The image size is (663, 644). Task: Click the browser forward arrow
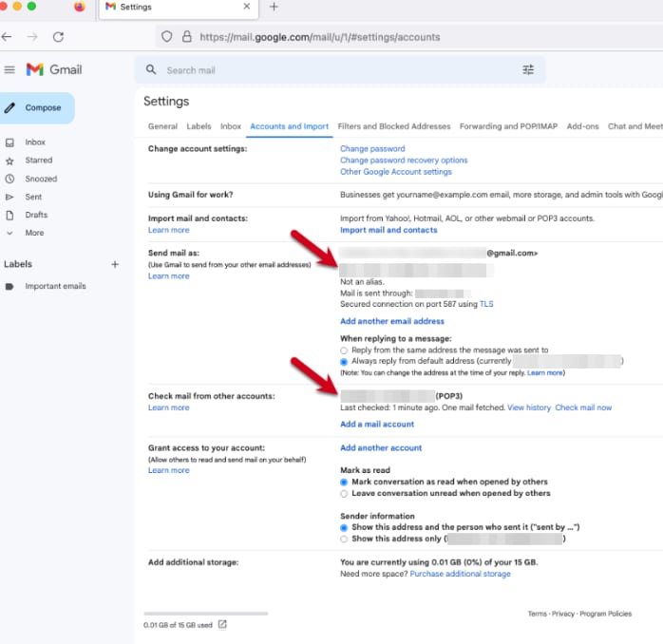click(x=32, y=37)
